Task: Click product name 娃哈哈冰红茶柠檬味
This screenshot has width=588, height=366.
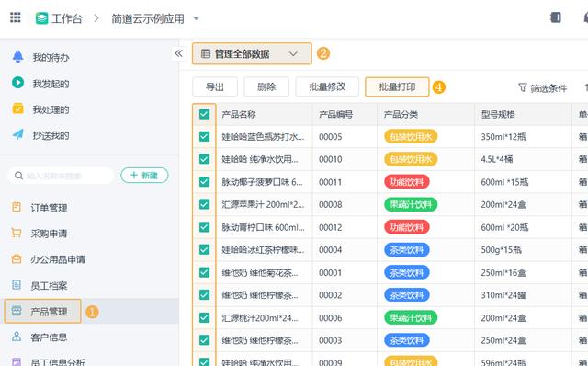Action: coord(263,250)
